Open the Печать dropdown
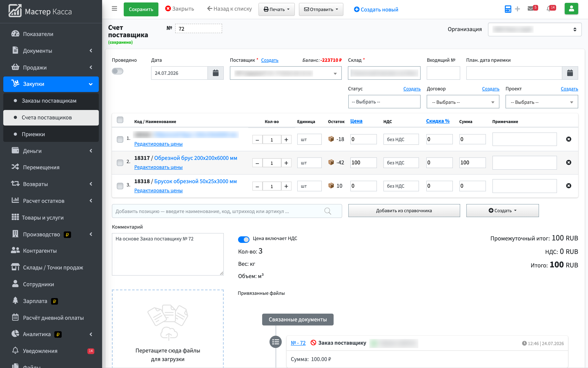 click(x=276, y=9)
